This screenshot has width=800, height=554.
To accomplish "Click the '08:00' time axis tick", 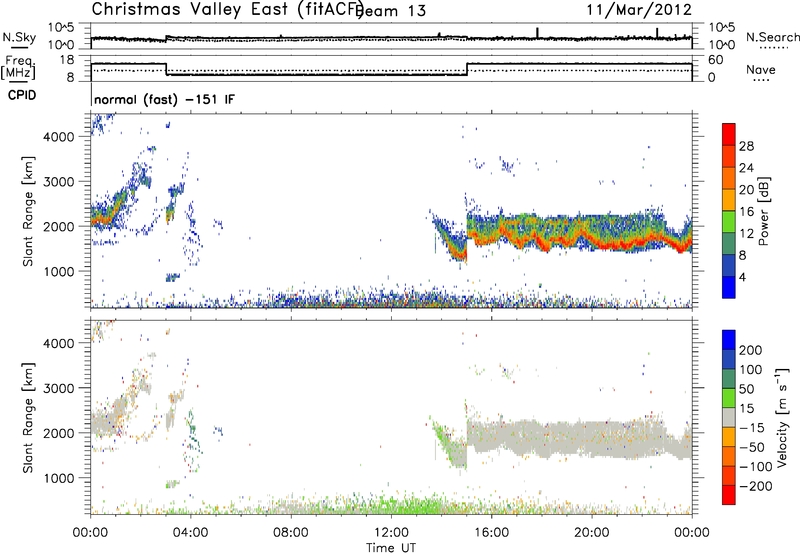I will (291, 533).
